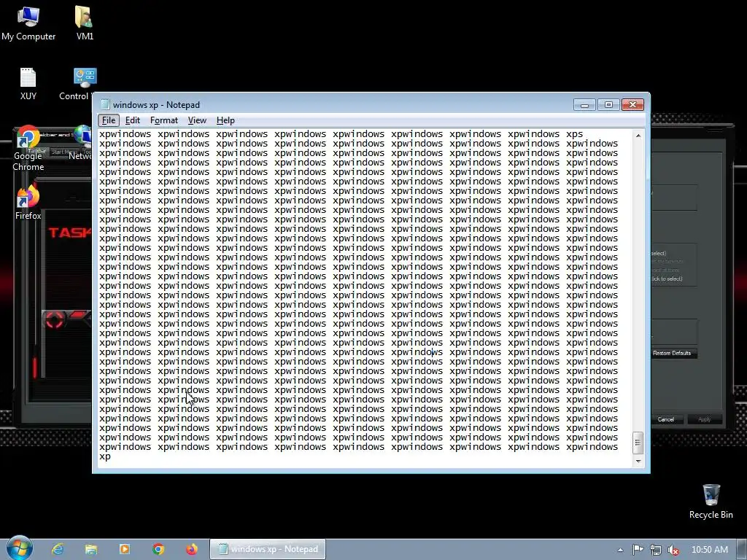Open the File menu in Notepad
The height and width of the screenshot is (560, 747).
109,120
